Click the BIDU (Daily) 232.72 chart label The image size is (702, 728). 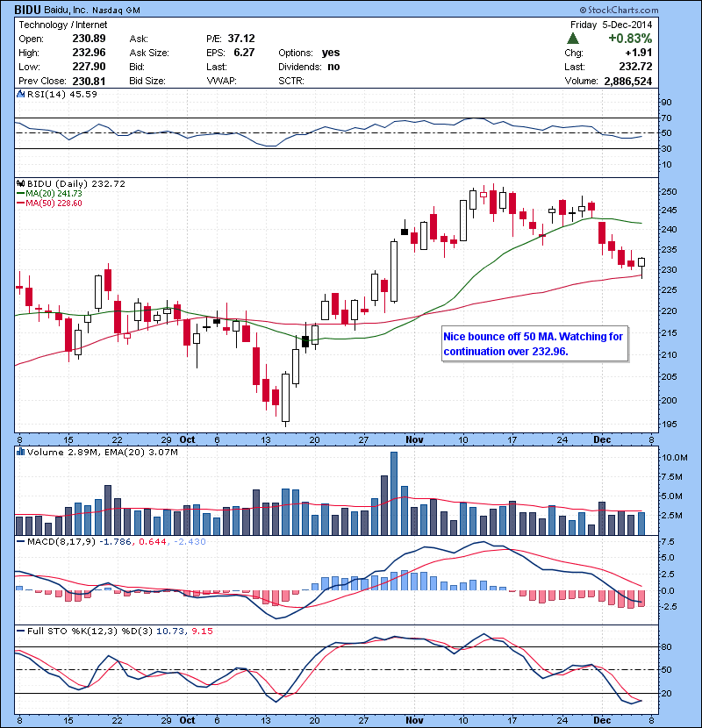(x=76, y=184)
